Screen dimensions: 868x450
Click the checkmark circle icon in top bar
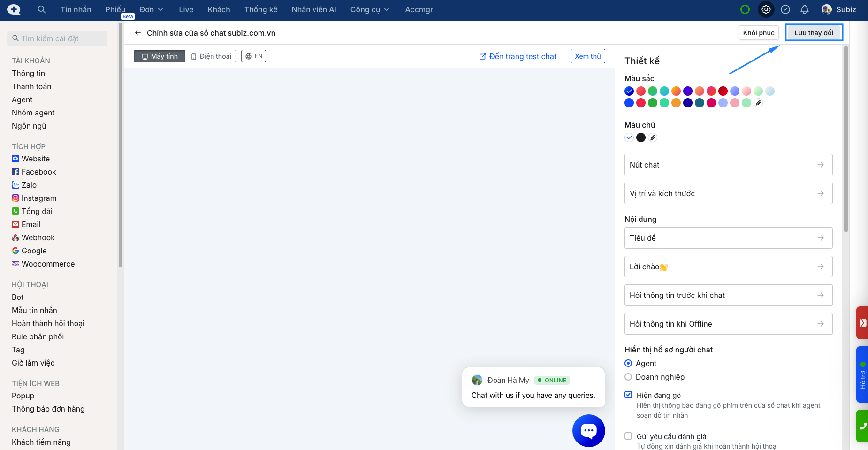[785, 9]
